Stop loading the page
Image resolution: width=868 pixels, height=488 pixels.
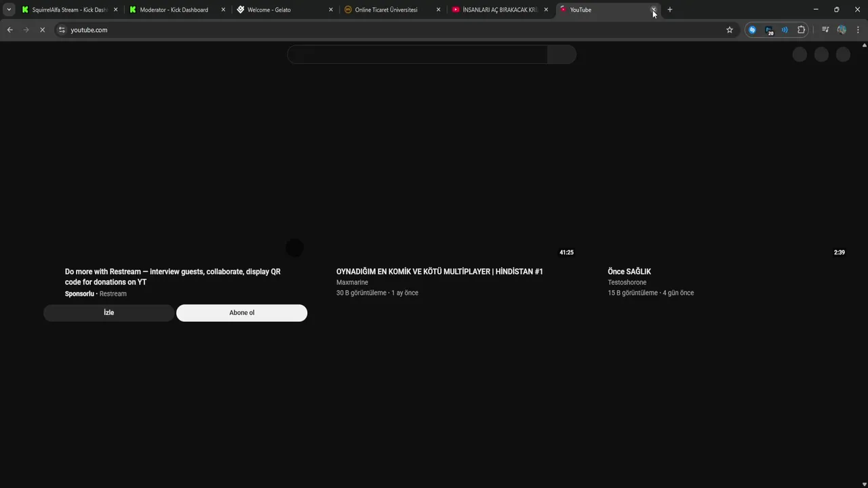click(42, 30)
